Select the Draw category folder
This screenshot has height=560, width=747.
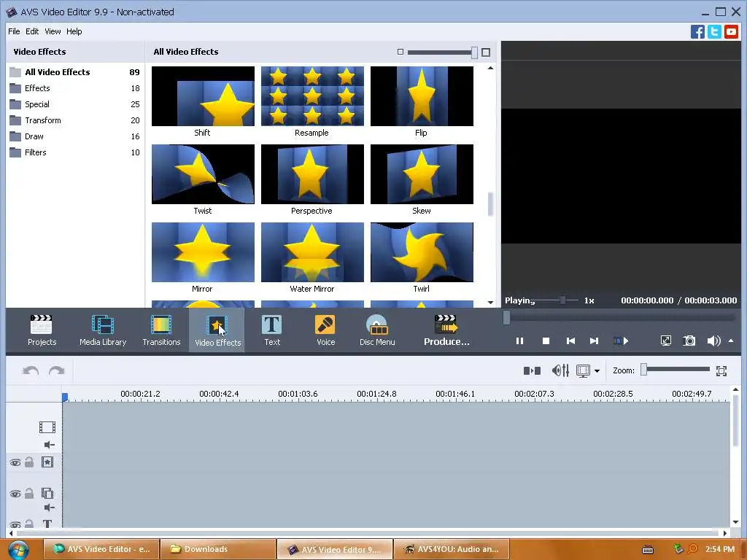click(x=75, y=136)
